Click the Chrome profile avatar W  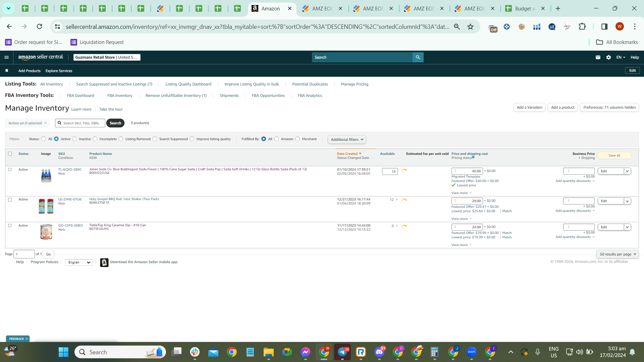point(620,26)
